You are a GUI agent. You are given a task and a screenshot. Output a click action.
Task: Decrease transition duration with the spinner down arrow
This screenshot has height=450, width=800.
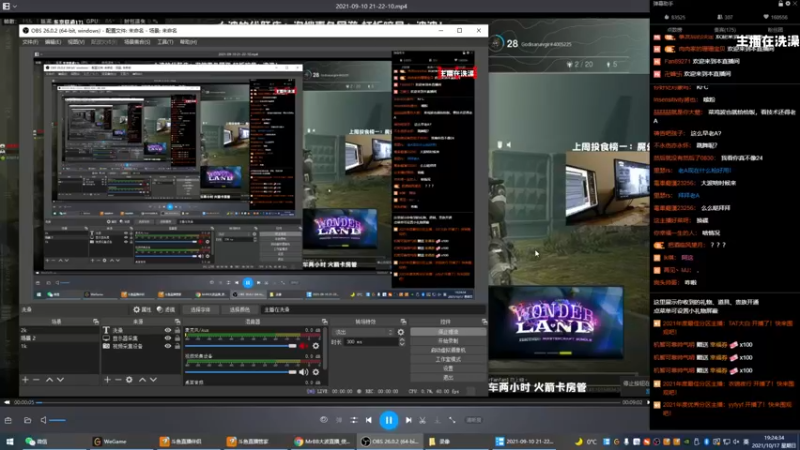pos(402,344)
